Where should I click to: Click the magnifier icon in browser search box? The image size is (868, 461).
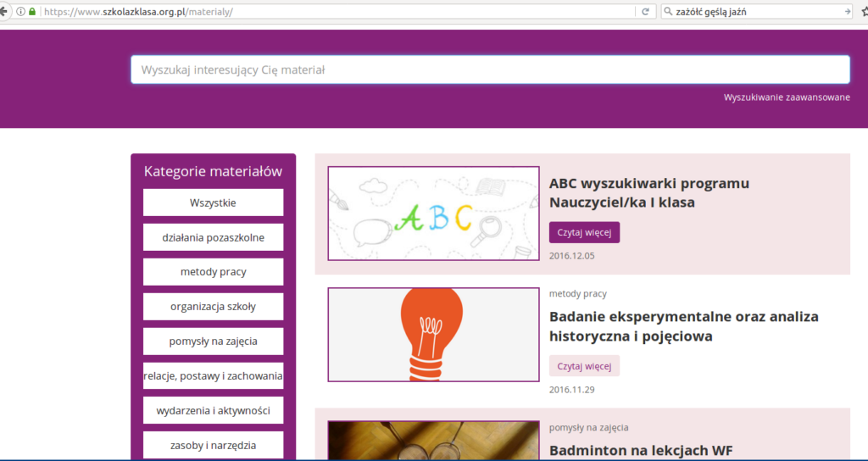point(668,11)
